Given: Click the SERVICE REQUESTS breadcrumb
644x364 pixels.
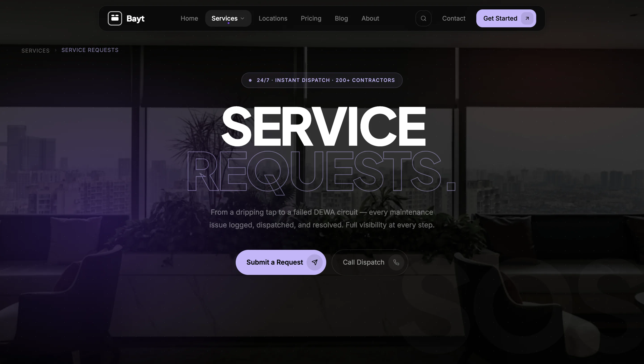Looking at the screenshot, I should point(90,50).
